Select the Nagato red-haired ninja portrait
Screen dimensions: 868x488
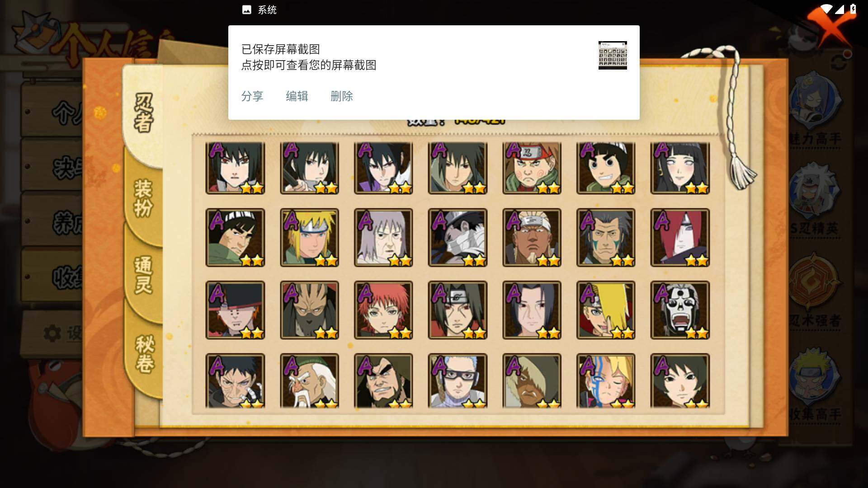pyautogui.click(x=680, y=238)
